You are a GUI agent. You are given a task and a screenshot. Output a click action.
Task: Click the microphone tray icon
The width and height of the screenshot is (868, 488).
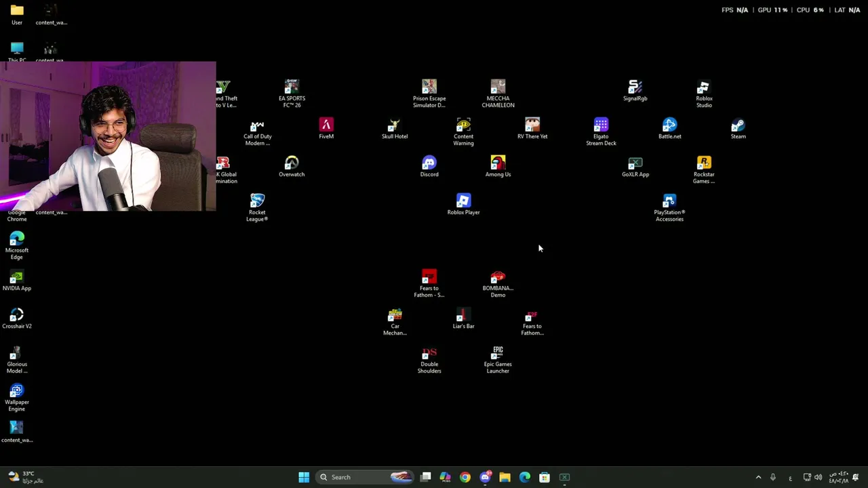click(772, 477)
